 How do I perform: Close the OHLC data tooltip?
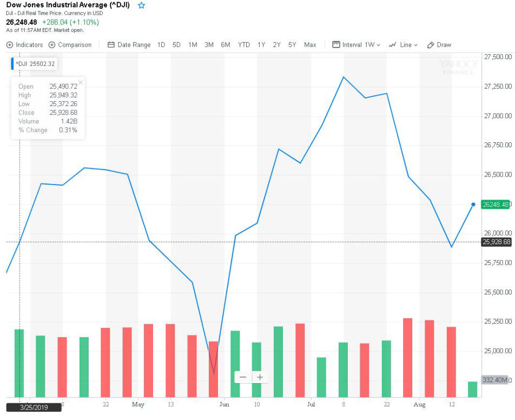[x=81, y=82]
